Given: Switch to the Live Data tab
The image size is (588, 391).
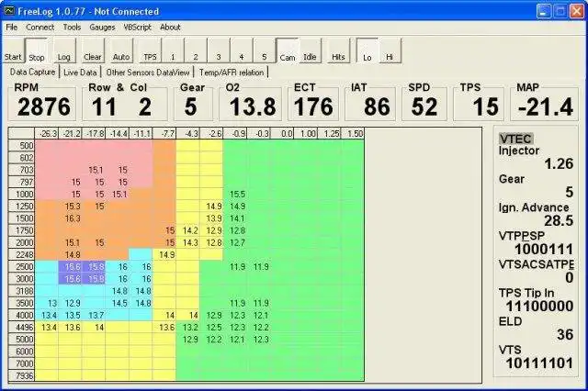Looking at the screenshot, I should pos(80,73).
